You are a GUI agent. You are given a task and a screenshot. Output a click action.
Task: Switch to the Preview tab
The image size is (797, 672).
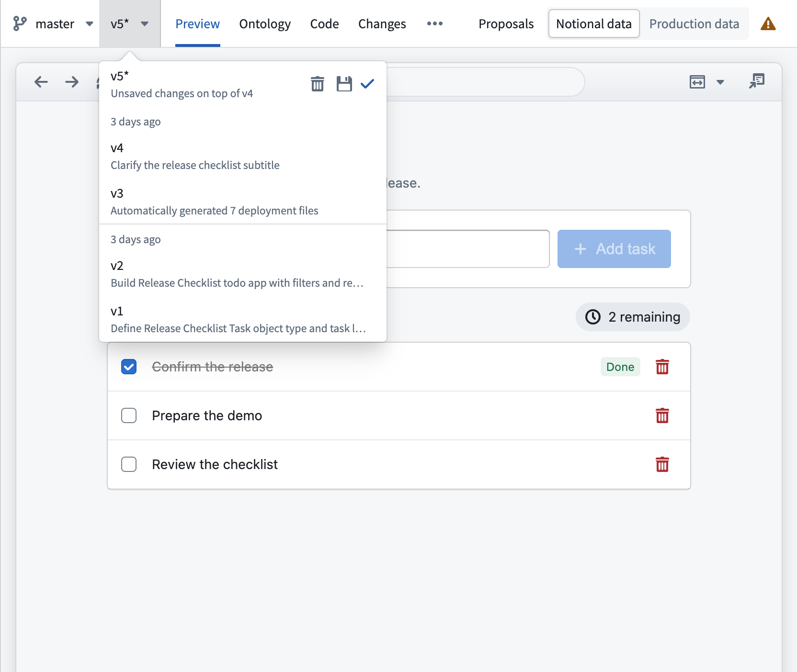pyautogui.click(x=197, y=23)
